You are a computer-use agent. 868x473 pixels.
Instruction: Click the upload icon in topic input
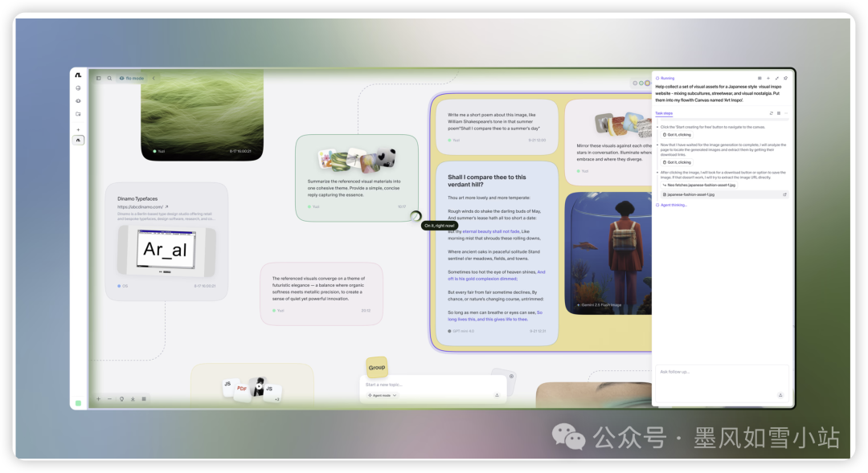[x=497, y=395]
